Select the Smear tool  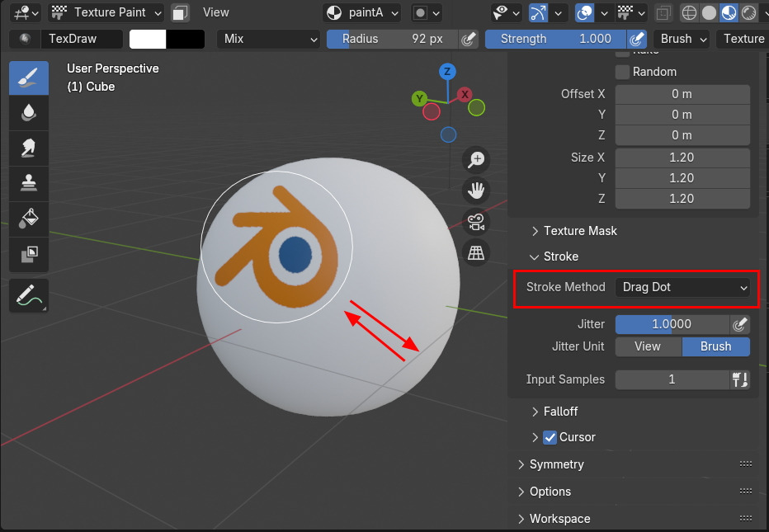[28, 148]
